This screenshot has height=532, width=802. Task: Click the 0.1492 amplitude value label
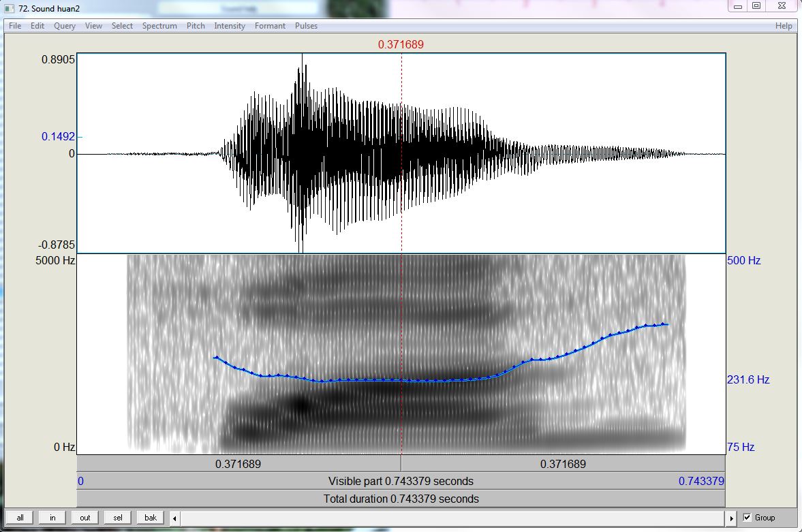[x=59, y=137]
